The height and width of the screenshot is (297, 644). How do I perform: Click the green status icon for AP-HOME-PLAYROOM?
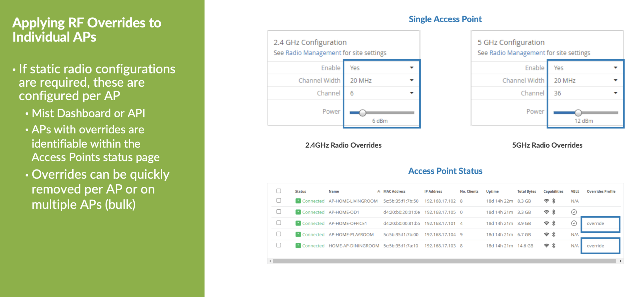point(298,235)
